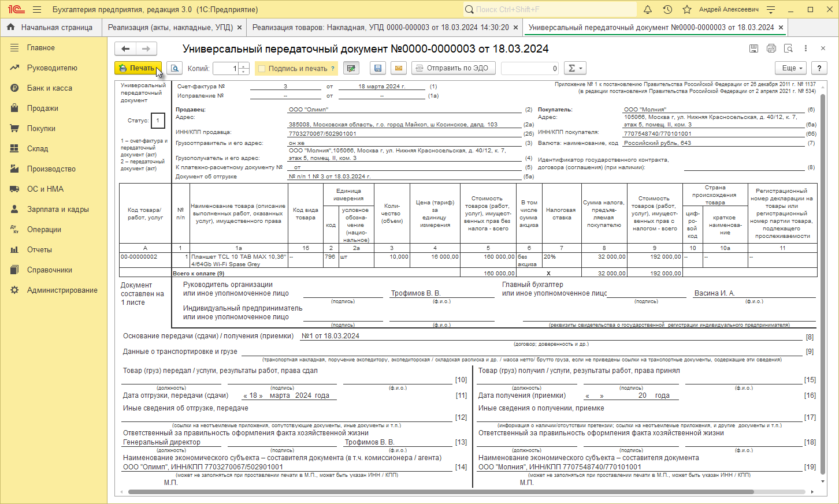This screenshot has height=504, width=839.
Task: Go forward with the right arrow button
Action: [146, 49]
